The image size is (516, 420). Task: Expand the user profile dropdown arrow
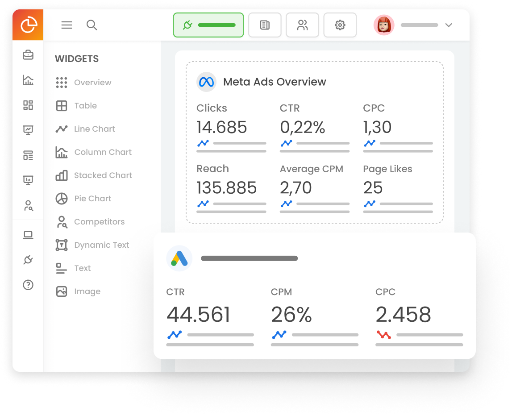click(x=449, y=25)
